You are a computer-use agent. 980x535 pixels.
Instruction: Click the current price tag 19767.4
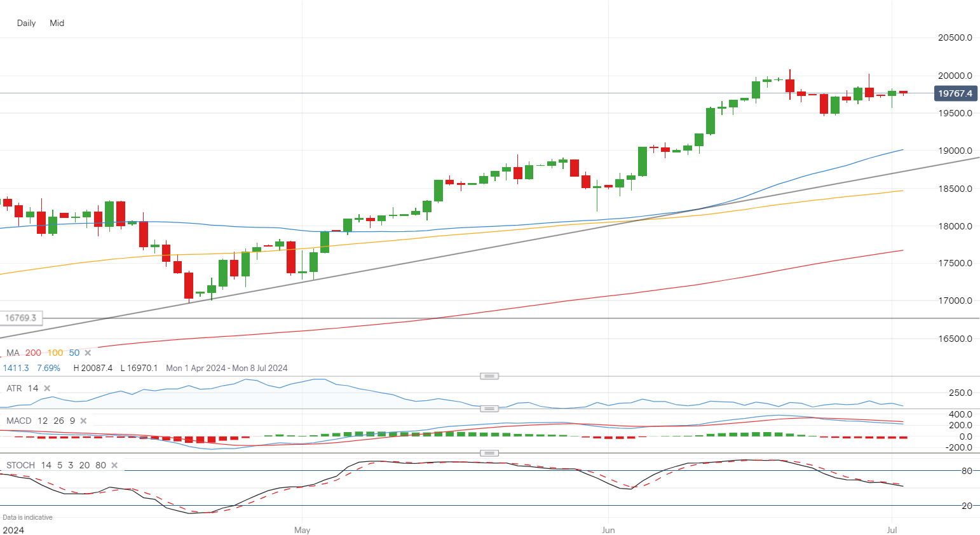[955, 93]
